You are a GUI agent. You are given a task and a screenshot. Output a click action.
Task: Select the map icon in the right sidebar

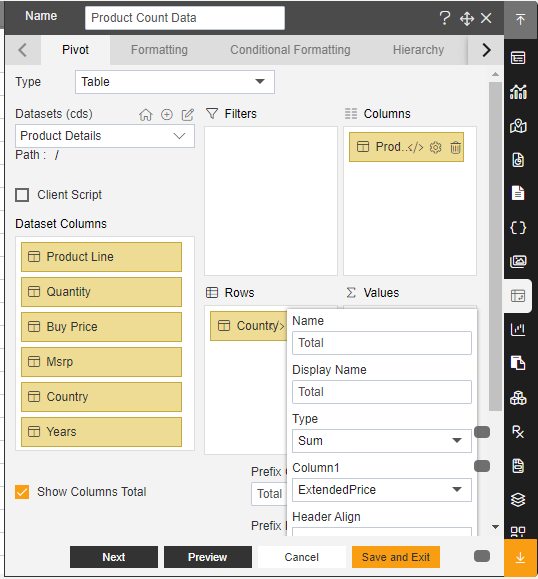[x=518, y=126]
